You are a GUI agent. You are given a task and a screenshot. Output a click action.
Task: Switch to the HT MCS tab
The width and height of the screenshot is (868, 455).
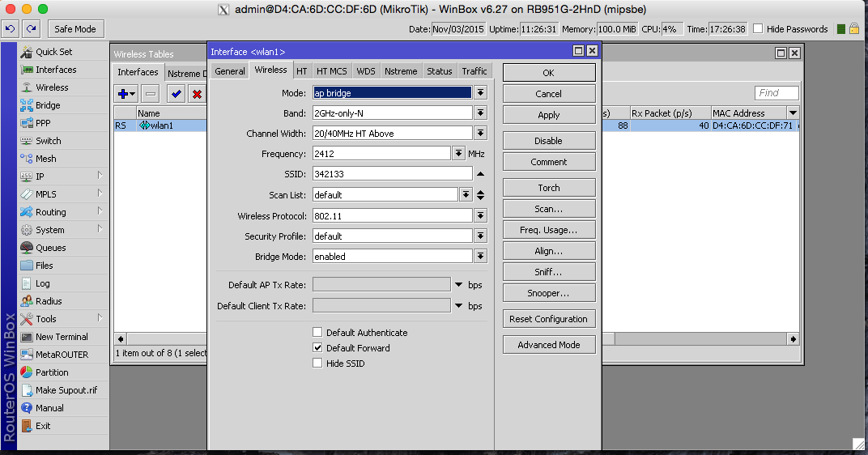[x=332, y=71]
